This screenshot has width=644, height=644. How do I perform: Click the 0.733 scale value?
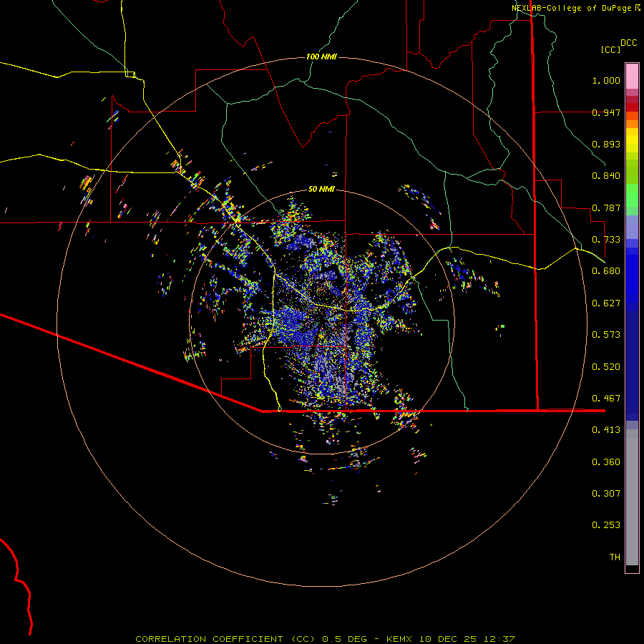[606, 240]
